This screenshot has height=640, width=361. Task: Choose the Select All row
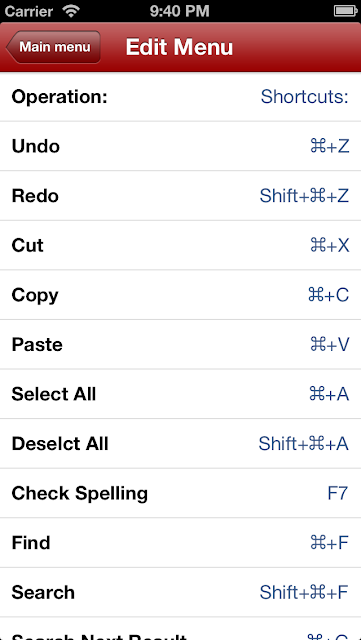coord(180,394)
